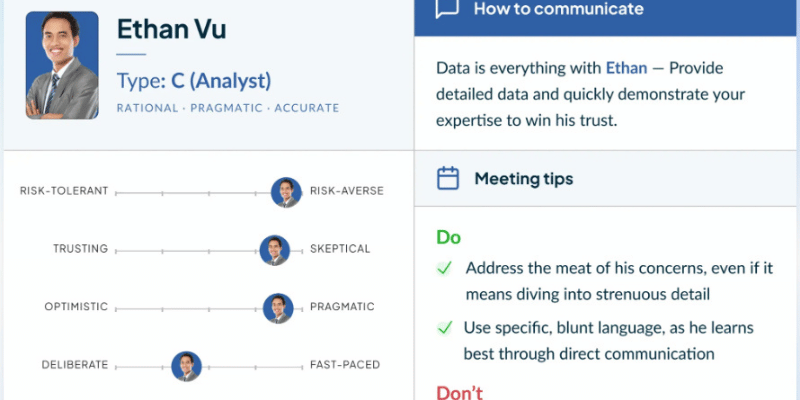
Task: Click the speech bubble icon beside How to communicate
Action: pyautogui.click(x=447, y=8)
